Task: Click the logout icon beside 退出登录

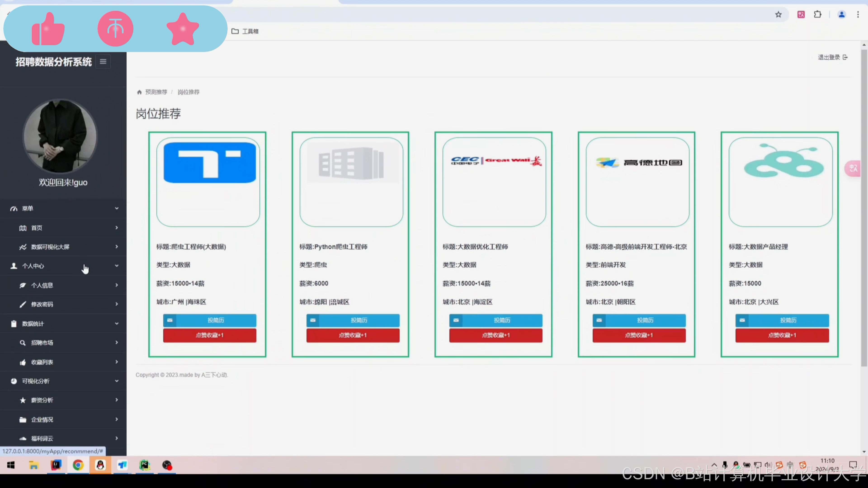Action: click(845, 57)
